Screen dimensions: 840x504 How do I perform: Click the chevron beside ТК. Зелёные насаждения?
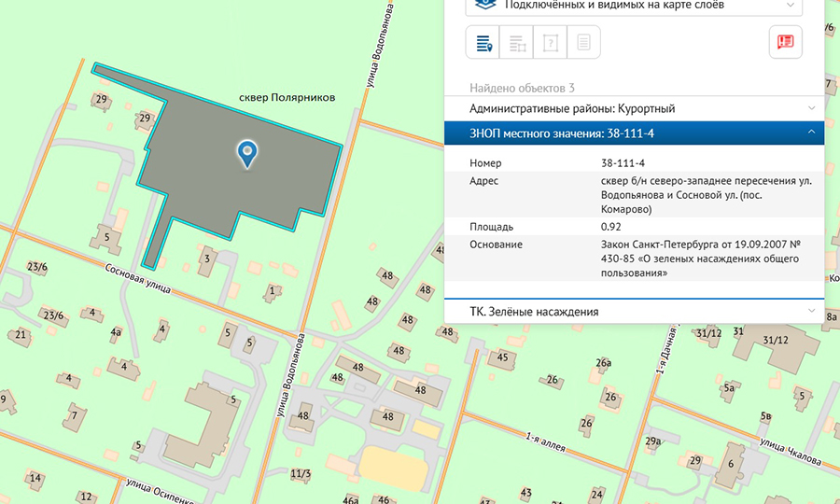[811, 311]
